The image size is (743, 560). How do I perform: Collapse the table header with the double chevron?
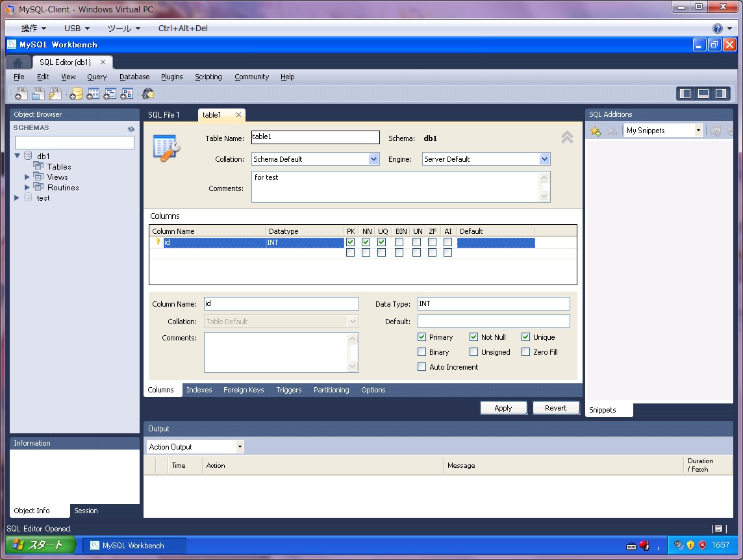coord(567,137)
